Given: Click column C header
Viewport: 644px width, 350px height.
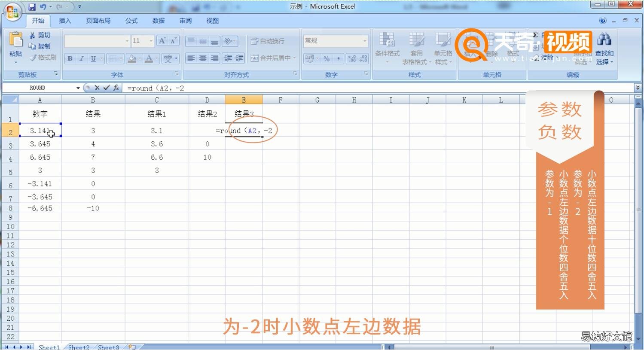Looking at the screenshot, I should 157,100.
